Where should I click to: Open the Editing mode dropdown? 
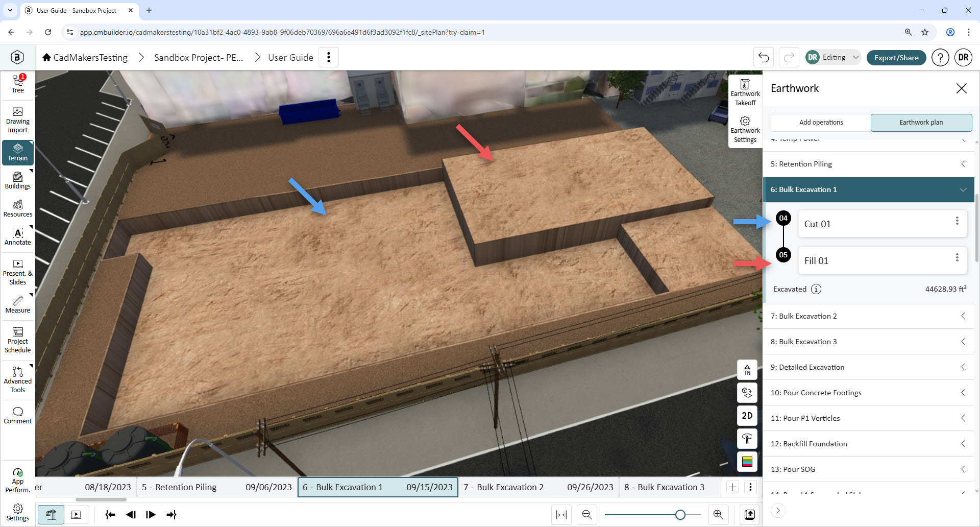[x=833, y=57]
